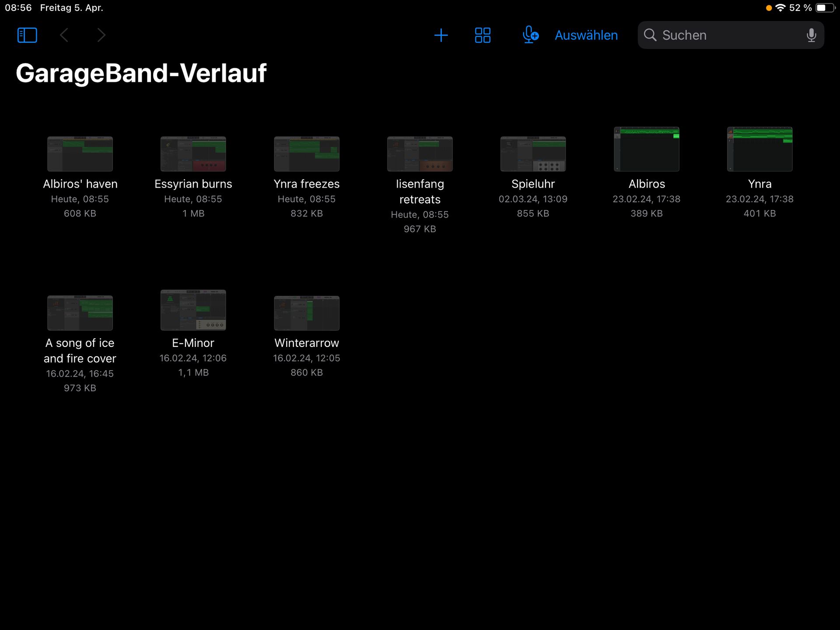This screenshot has width=840, height=630.
Task: Open the Essyrian burns project
Action: 193,154
